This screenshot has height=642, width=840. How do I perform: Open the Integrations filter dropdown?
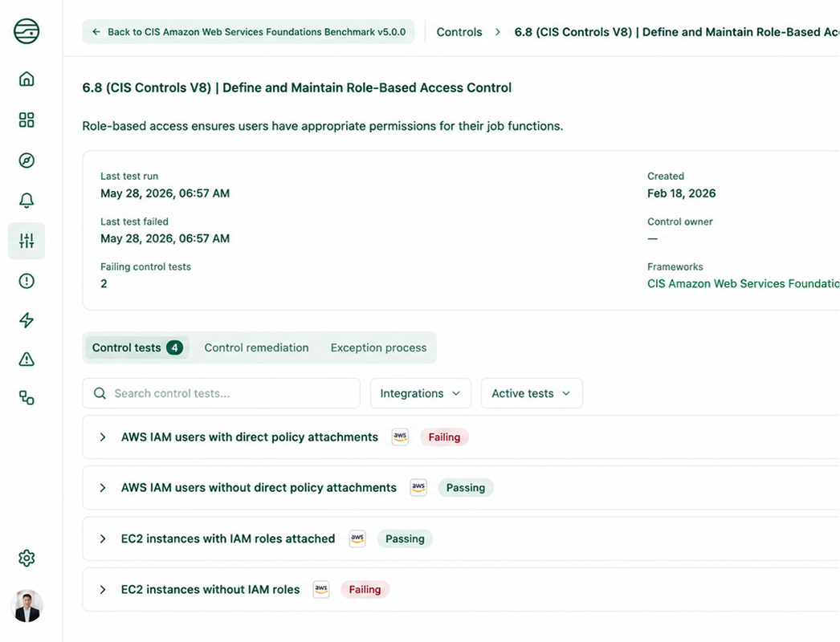[421, 393]
